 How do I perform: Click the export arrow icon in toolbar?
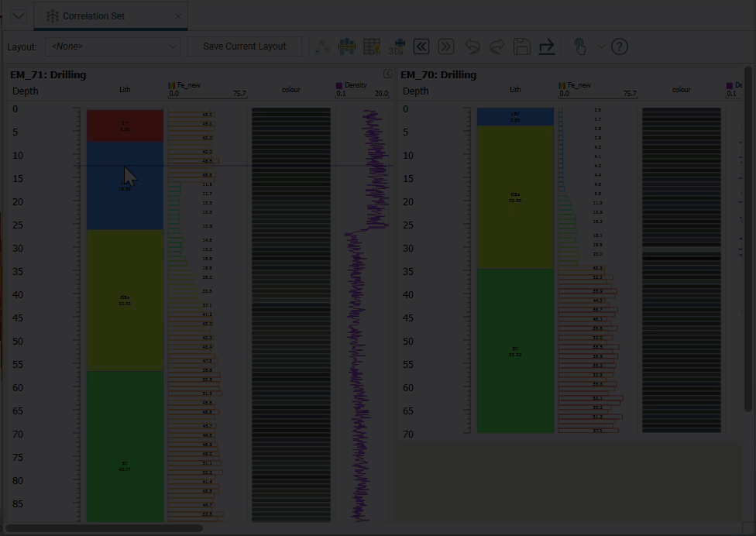(x=547, y=46)
